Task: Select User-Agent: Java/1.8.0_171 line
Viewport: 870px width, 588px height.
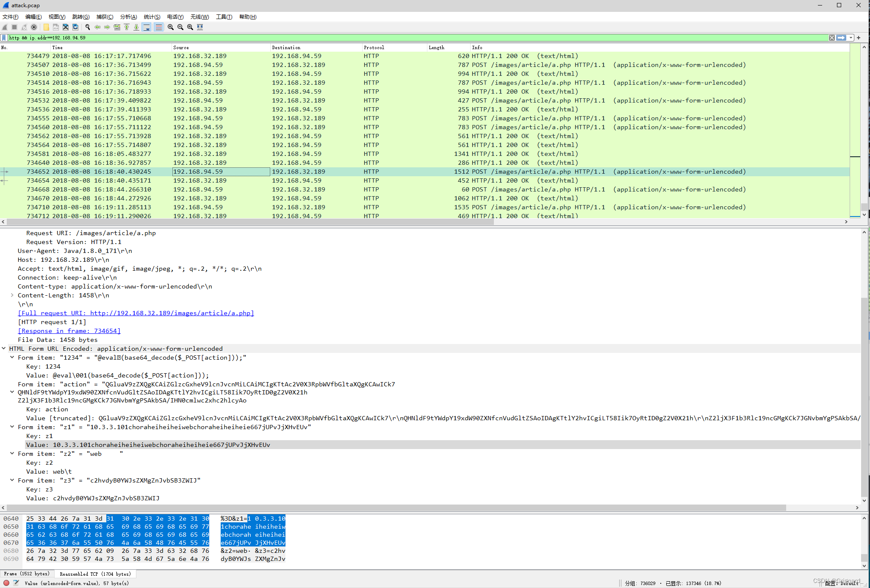Action: tap(75, 251)
